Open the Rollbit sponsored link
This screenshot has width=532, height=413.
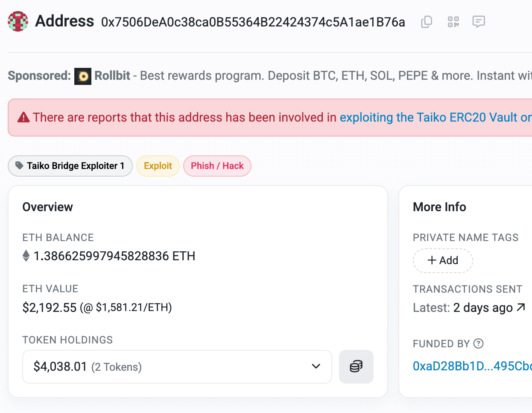(x=112, y=76)
